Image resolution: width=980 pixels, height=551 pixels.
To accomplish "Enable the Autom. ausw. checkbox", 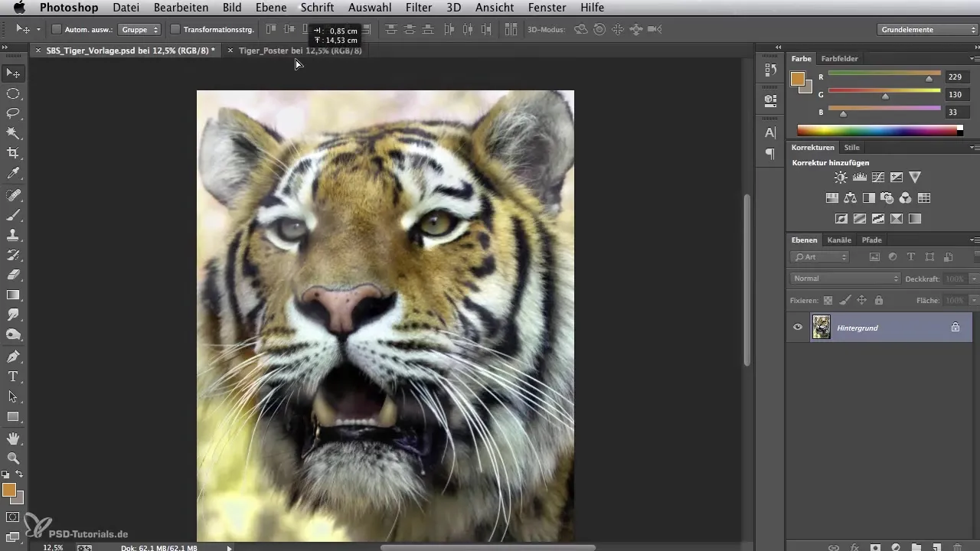I will point(57,29).
